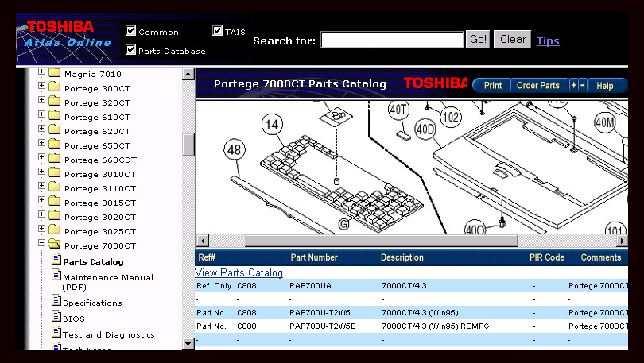
Task: Open the Specifications entry
Action: coord(92,303)
